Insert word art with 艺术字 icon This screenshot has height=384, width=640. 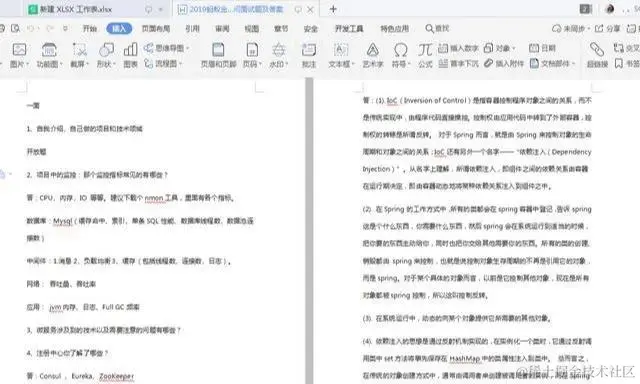tap(373, 50)
